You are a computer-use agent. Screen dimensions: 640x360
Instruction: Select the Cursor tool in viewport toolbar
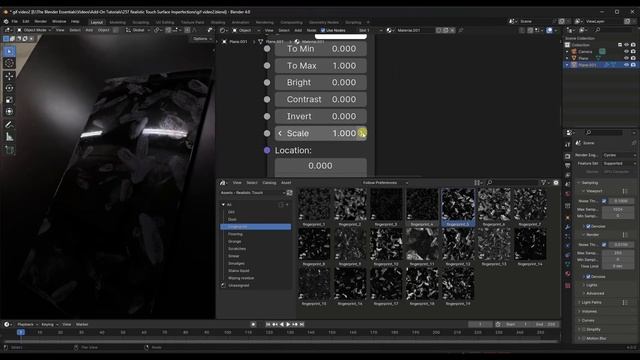pos(9,63)
